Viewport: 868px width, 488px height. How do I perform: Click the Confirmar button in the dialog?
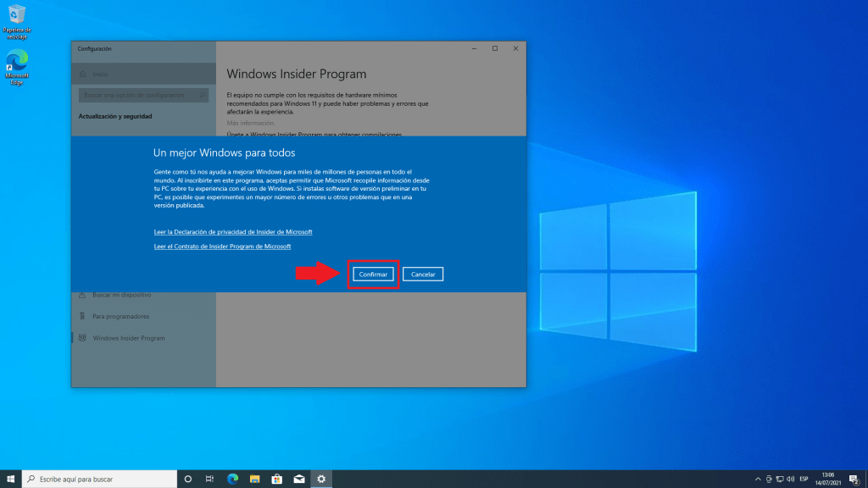[x=373, y=274]
